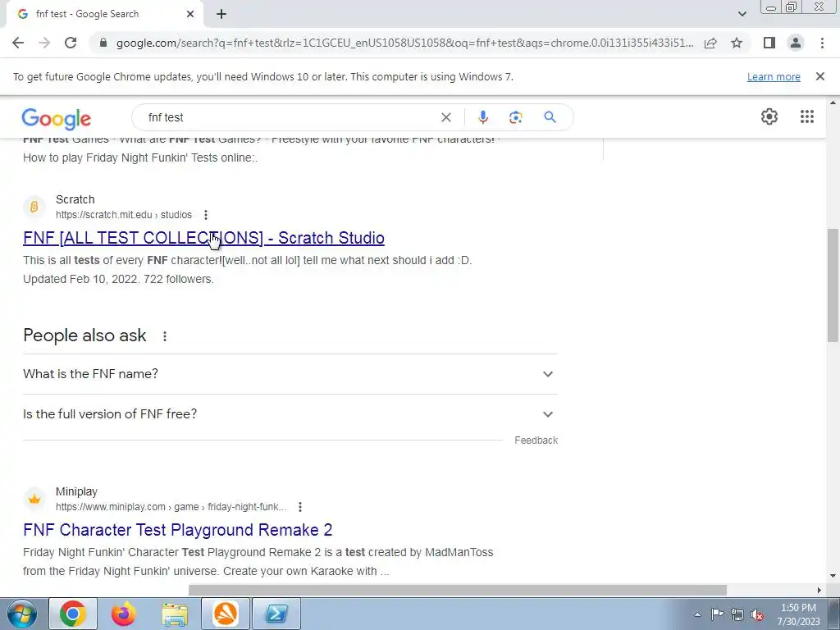Bookmark this page with the star icon
Screen dimensions: 840x630
(737, 43)
